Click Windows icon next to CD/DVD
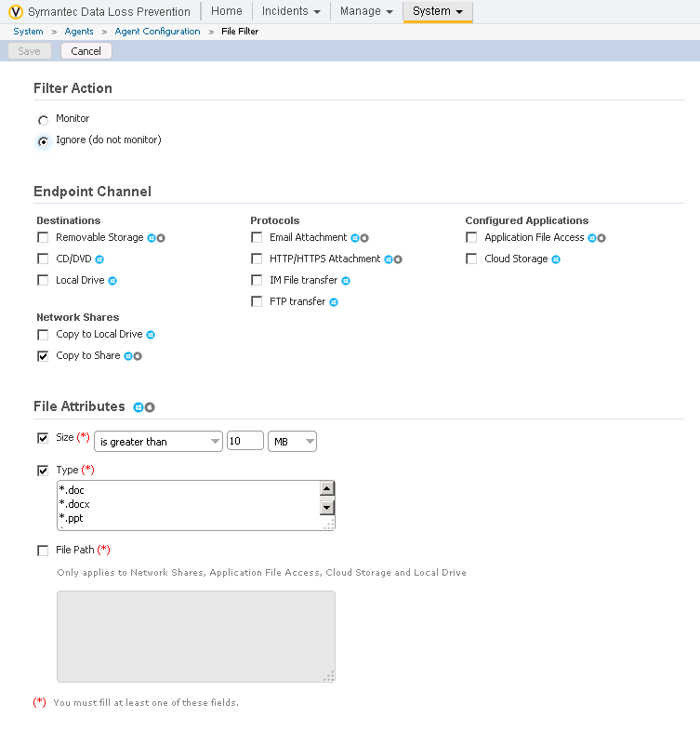The image size is (700, 731). coord(99,259)
